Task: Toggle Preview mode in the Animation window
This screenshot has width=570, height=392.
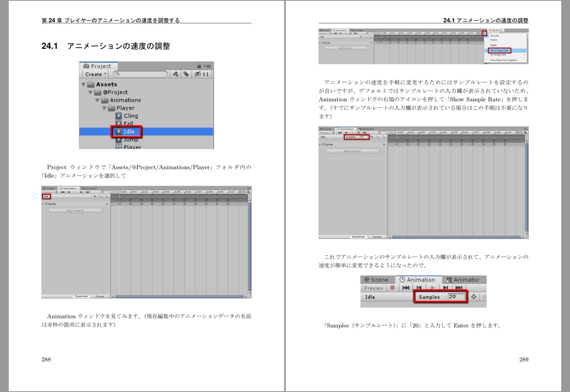Action: point(374,287)
